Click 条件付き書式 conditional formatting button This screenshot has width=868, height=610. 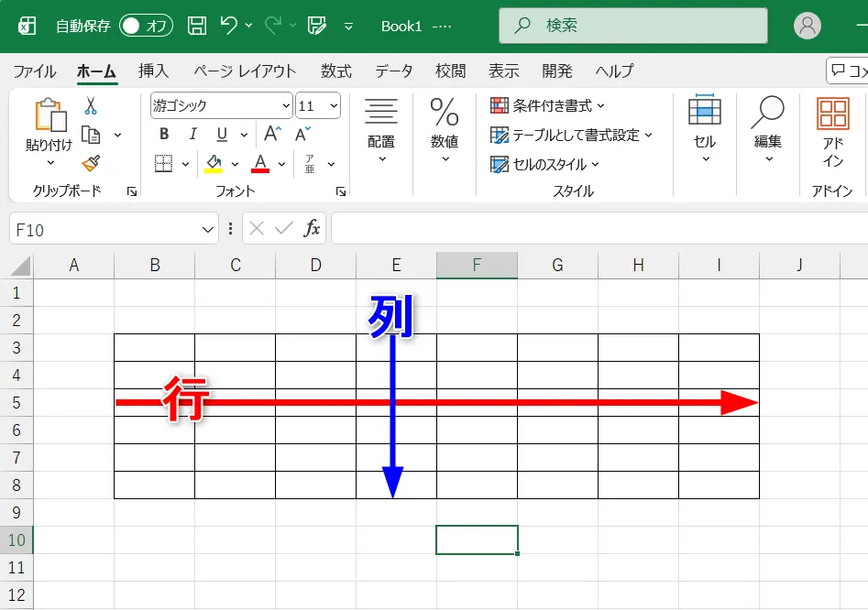(548, 106)
